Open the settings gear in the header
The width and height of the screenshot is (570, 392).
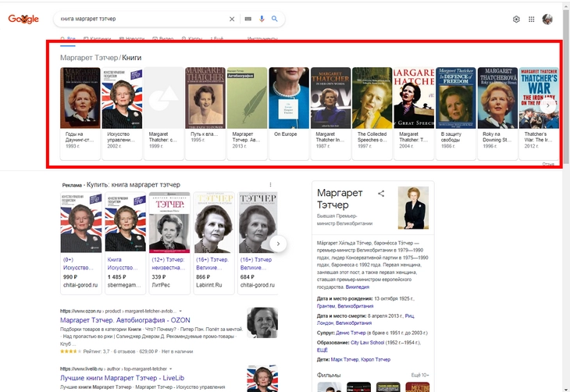pos(516,20)
